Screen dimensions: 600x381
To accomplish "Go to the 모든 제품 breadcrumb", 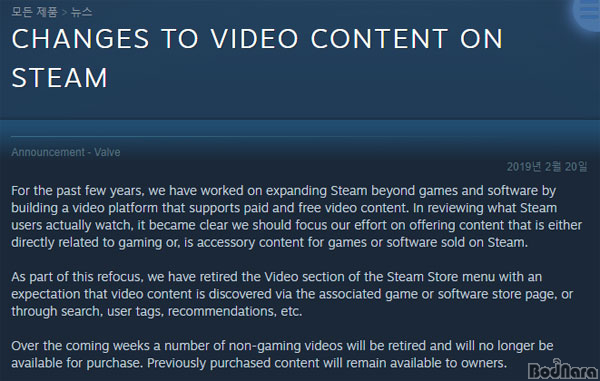I will (x=34, y=12).
